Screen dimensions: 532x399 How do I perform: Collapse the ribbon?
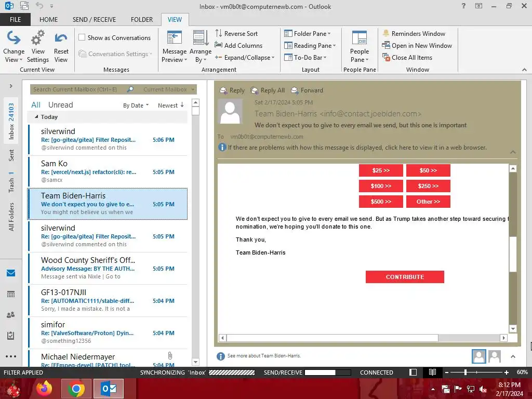(x=524, y=70)
